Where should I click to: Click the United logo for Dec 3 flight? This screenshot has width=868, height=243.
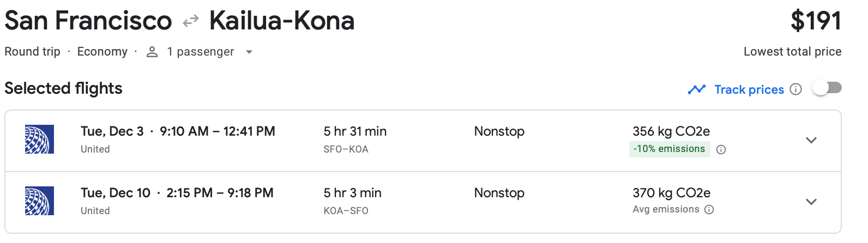pyautogui.click(x=39, y=139)
